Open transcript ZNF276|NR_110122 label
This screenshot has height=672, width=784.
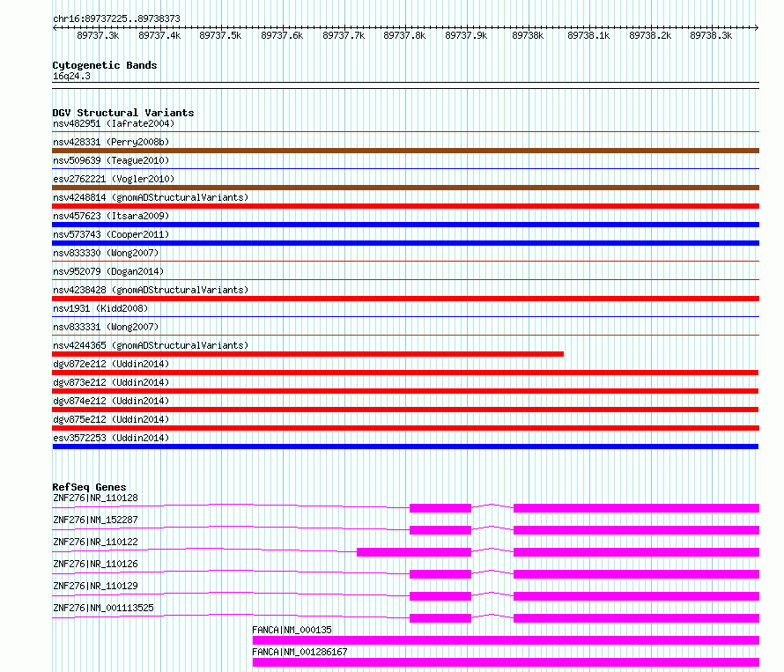(95, 542)
